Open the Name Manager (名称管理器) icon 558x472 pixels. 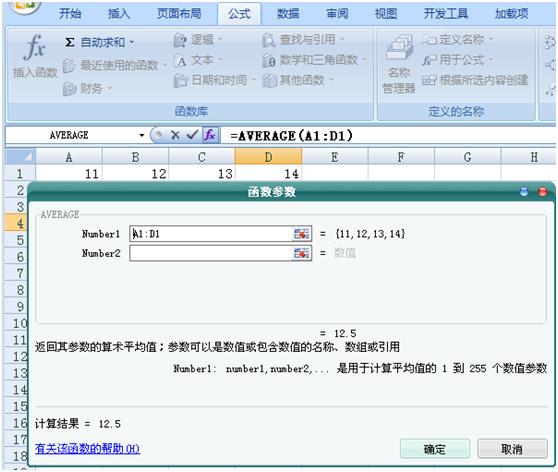pos(399,64)
